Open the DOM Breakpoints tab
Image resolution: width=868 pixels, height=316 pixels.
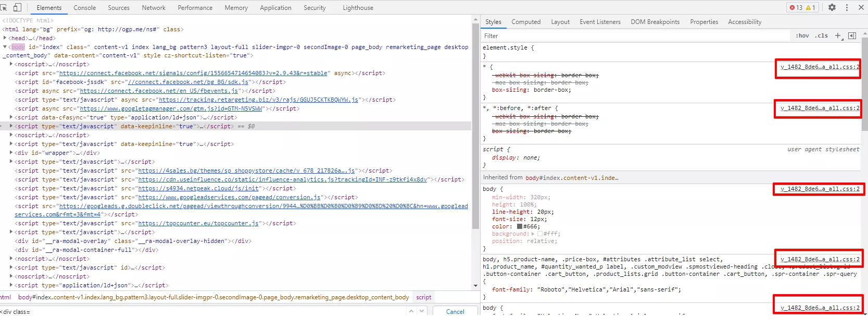(655, 22)
